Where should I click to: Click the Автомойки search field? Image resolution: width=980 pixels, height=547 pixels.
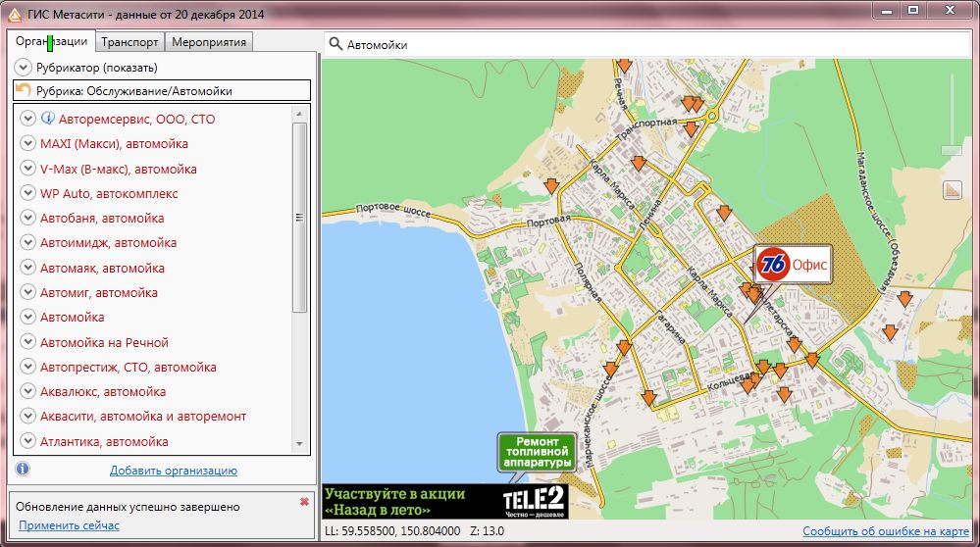647,44
